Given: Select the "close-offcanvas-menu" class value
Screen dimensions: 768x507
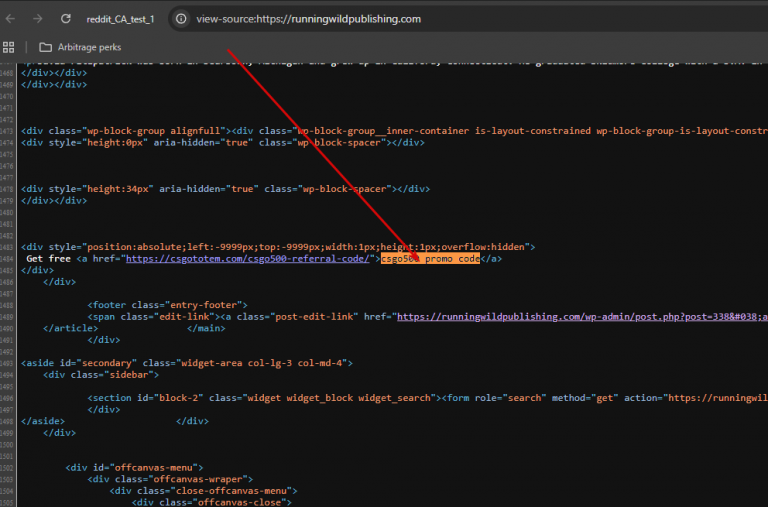Looking at the screenshot, I should point(231,491).
